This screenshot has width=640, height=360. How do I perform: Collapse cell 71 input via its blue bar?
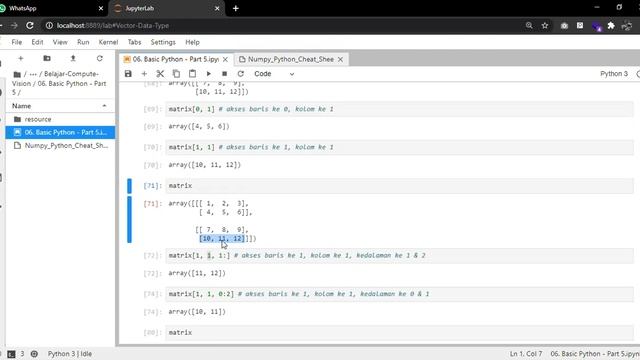click(129, 186)
